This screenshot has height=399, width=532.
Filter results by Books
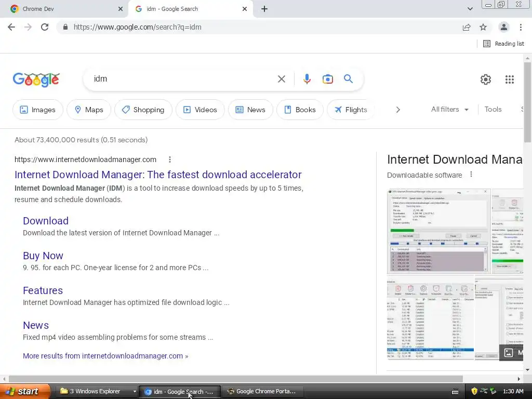pos(300,110)
